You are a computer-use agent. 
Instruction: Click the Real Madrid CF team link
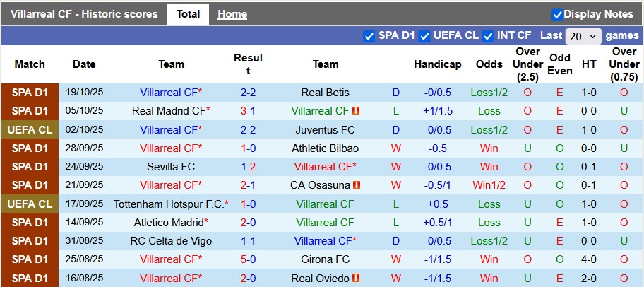pos(168,111)
